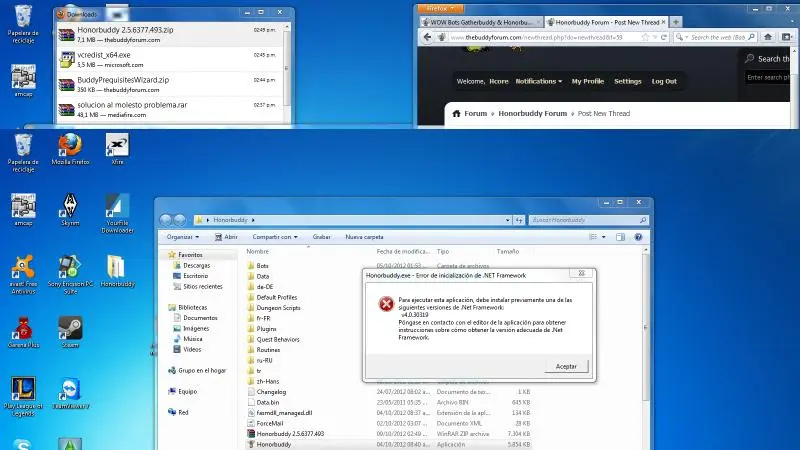This screenshot has height=450, width=800.
Task: Select Honorbuddy Forum Post New Thread tab
Action: click(606, 22)
